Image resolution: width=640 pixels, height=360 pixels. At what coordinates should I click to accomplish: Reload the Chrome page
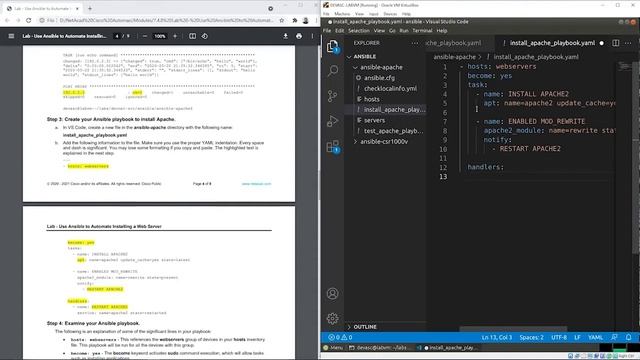coord(28,20)
